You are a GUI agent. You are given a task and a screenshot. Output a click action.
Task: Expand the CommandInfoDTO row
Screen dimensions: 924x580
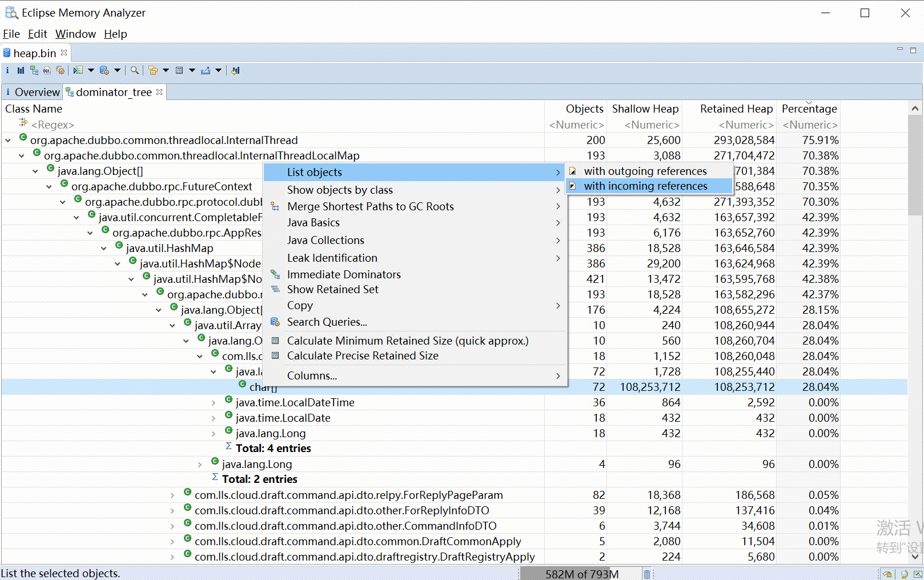pos(172,526)
